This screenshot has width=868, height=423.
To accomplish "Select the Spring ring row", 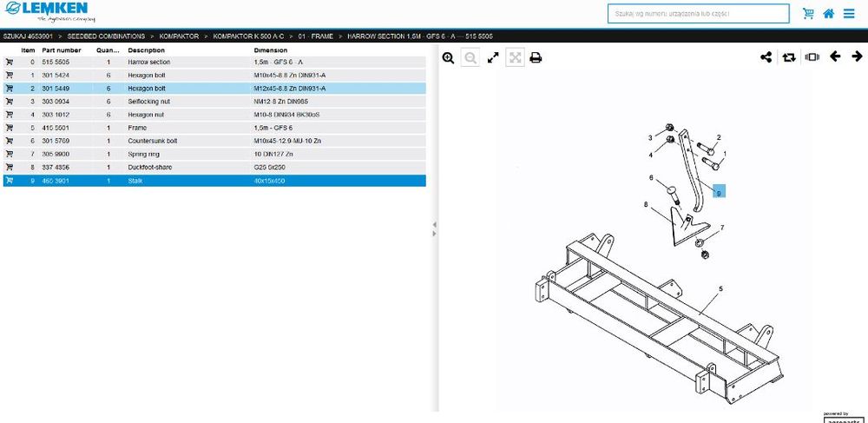I will pos(214,154).
